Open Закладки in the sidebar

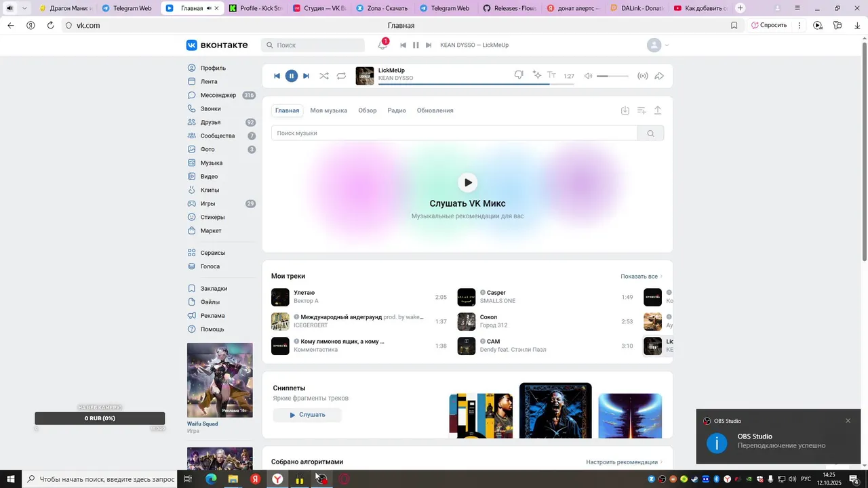[x=214, y=288]
